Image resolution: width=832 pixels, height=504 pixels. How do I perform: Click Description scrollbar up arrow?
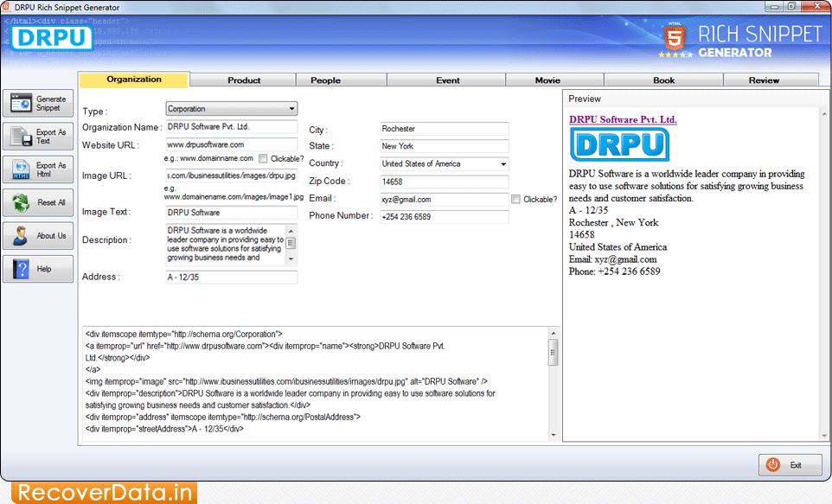pos(291,230)
